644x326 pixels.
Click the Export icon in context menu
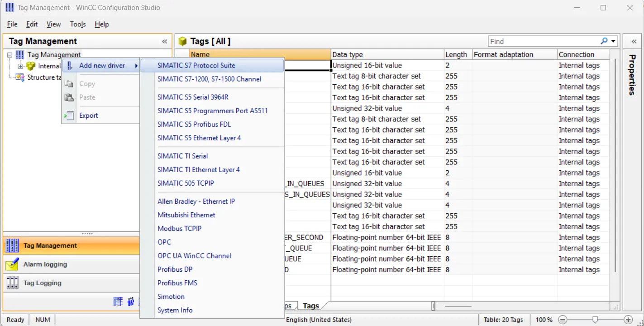click(x=69, y=115)
